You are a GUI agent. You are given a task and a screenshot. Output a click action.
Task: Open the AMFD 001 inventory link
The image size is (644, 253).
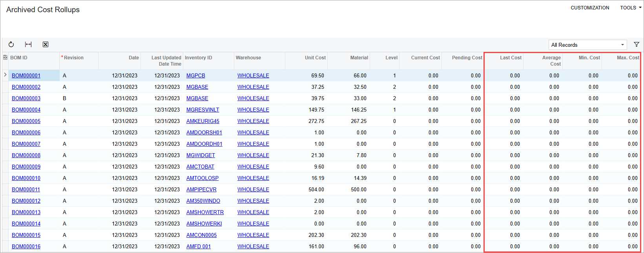(198, 246)
